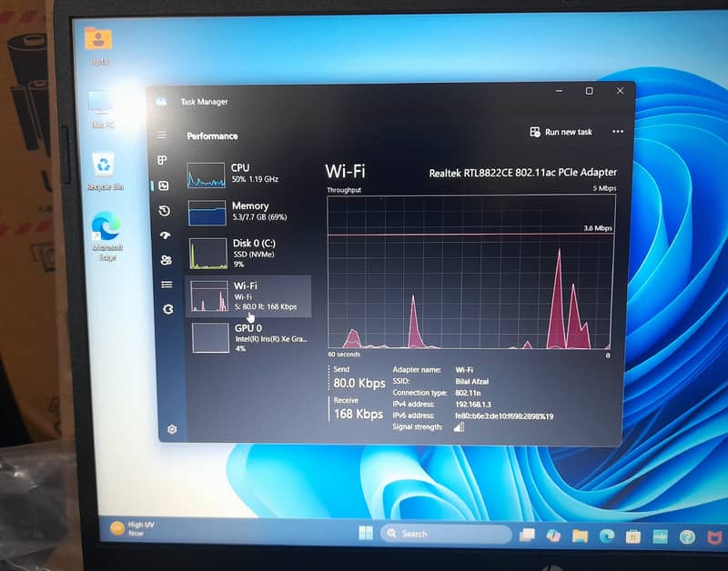The image size is (728, 571).
Task: Open the Hp15 user folder on desktop
Action: pos(98,45)
